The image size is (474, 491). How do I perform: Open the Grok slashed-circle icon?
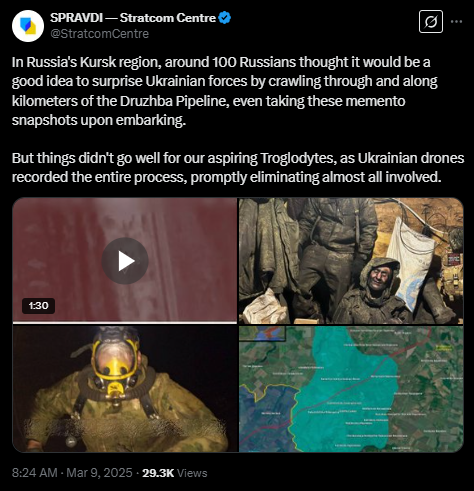[x=431, y=22]
